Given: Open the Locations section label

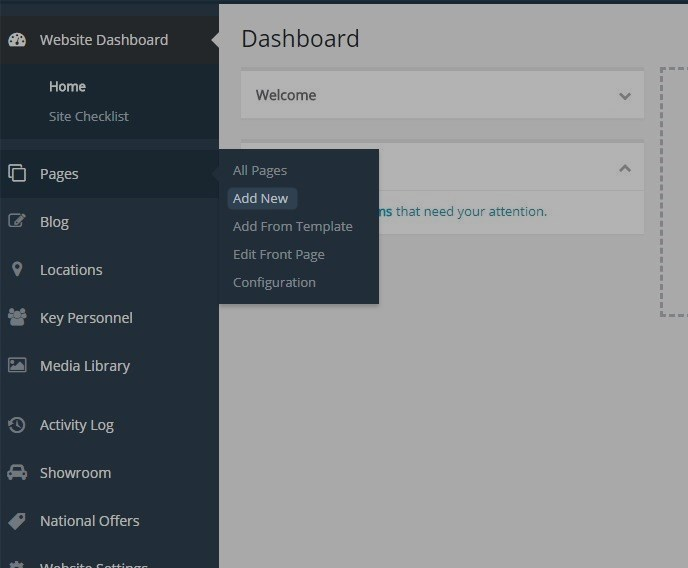Looking at the screenshot, I should point(71,270).
